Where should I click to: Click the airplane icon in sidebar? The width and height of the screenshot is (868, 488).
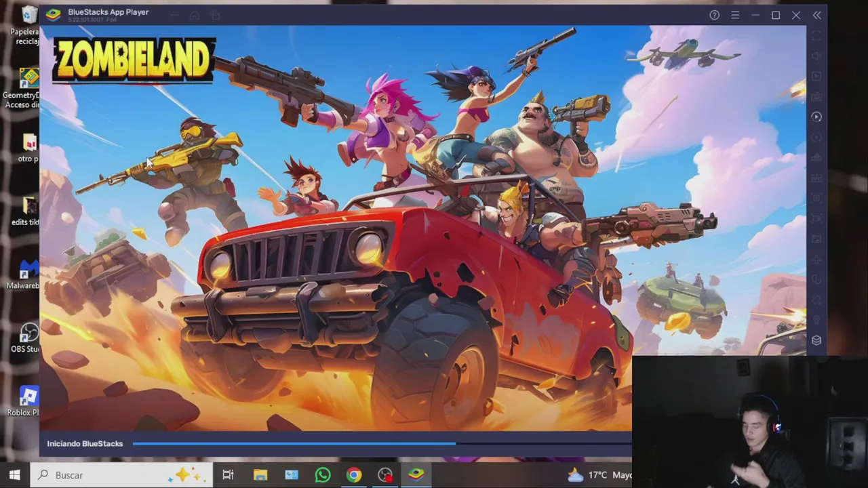[816, 259]
